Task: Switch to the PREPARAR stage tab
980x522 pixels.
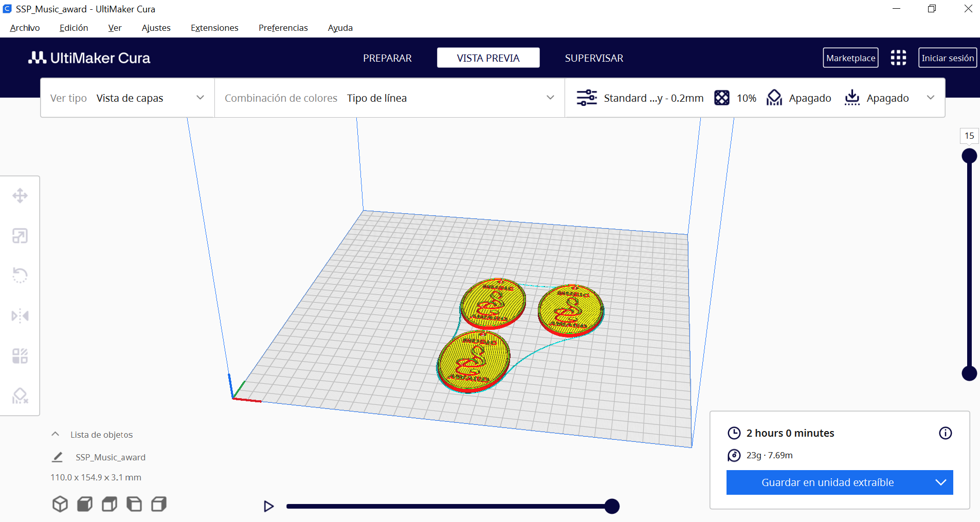Action: [387, 58]
